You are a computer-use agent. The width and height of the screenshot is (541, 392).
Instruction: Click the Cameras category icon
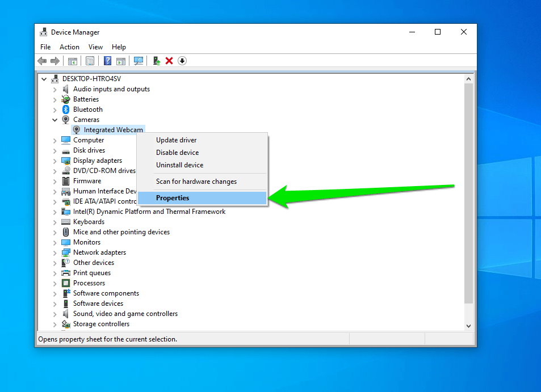(x=65, y=120)
